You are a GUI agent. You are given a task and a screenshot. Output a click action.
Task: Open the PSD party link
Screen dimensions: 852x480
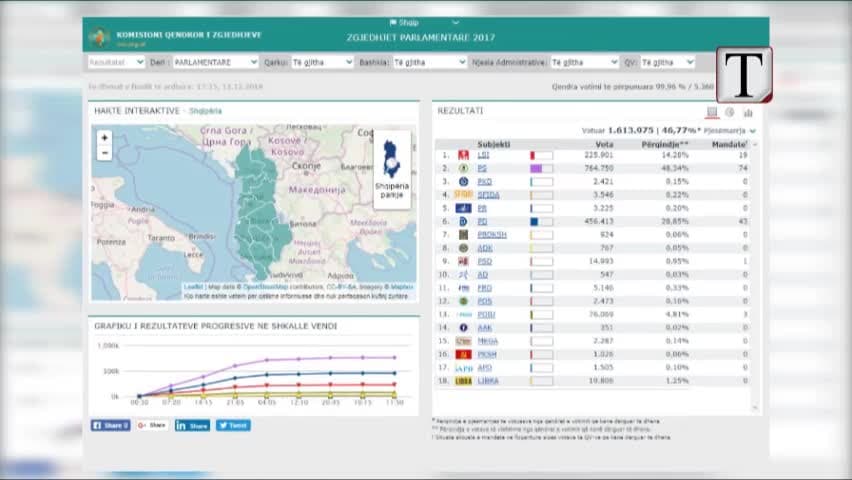pos(484,261)
